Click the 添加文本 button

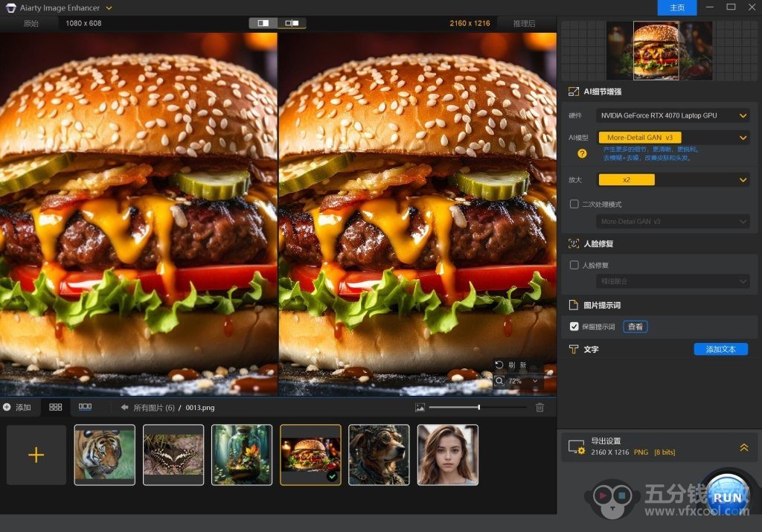(720, 349)
